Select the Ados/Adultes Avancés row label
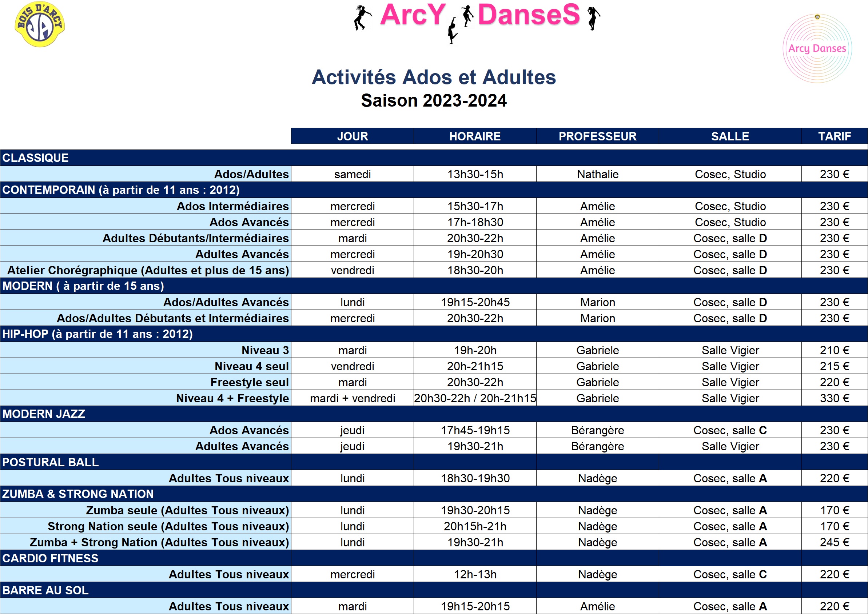868x614 pixels. [146, 302]
